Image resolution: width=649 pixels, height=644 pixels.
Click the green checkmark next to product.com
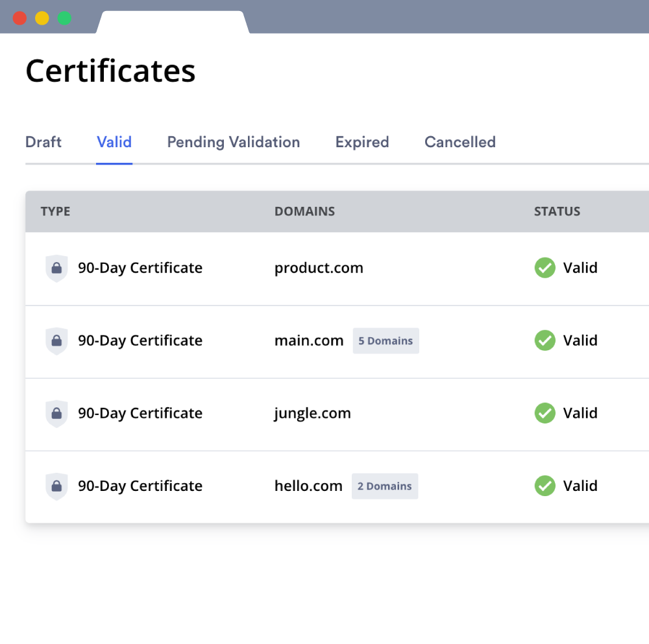[x=545, y=268]
